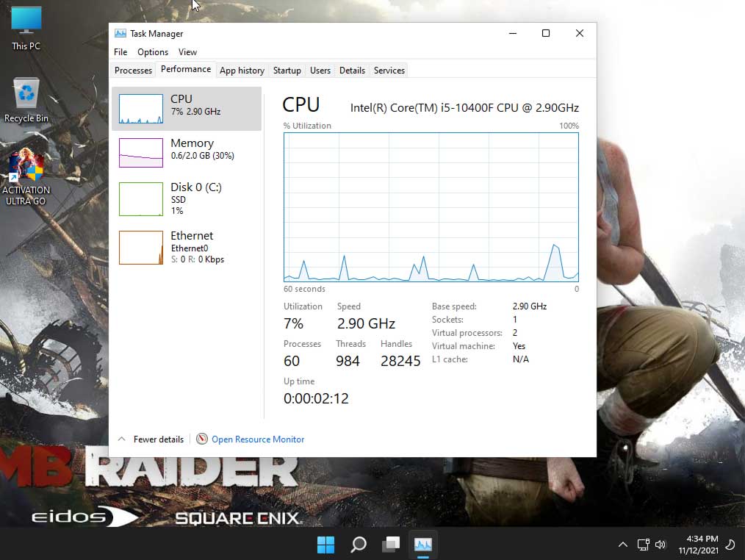Image resolution: width=745 pixels, height=560 pixels.
Task: Click the threads count 984
Action: pyautogui.click(x=348, y=362)
